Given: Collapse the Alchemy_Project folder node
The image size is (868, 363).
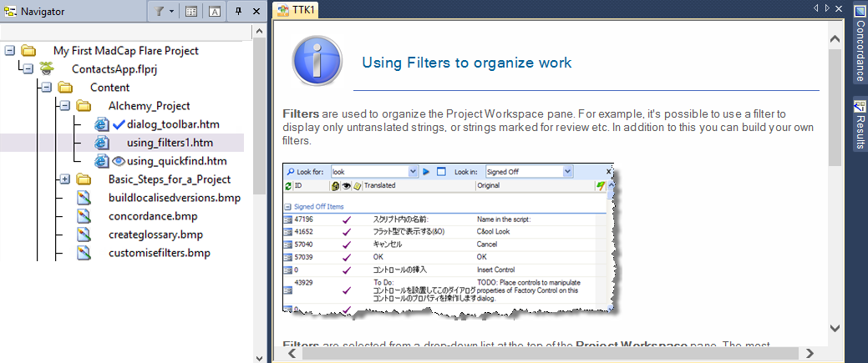Looking at the screenshot, I should tap(65, 106).
